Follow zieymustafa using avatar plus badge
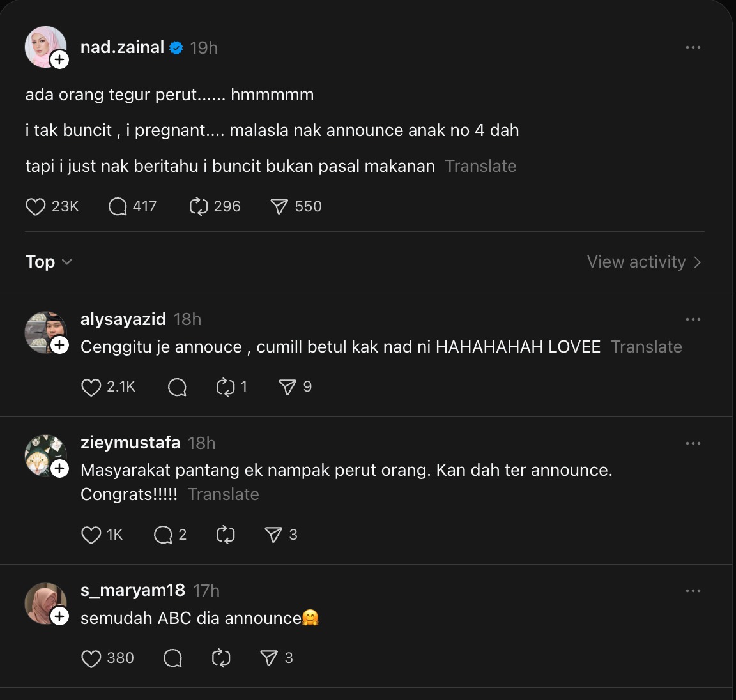 tap(59, 469)
